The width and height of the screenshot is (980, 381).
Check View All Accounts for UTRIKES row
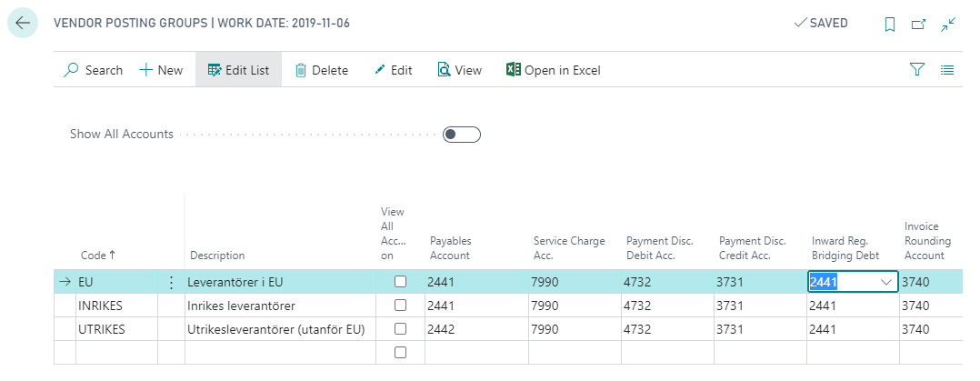(400, 329)
